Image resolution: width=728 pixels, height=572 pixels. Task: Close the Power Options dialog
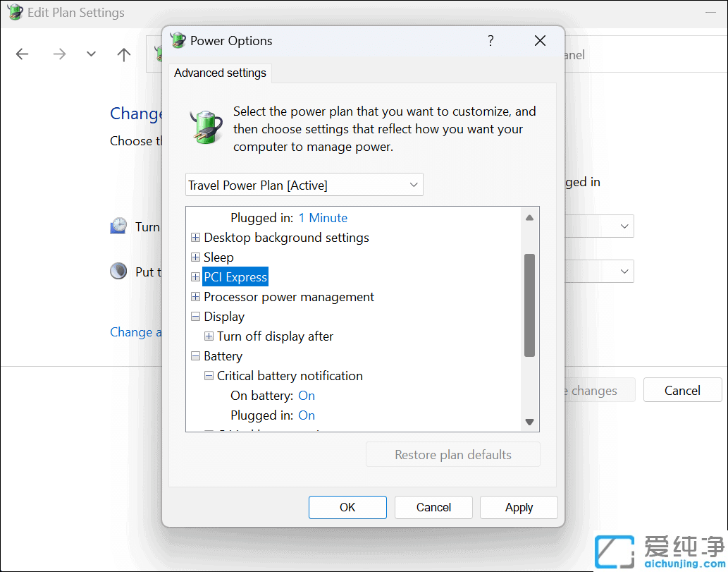click(x=540, y=41)
